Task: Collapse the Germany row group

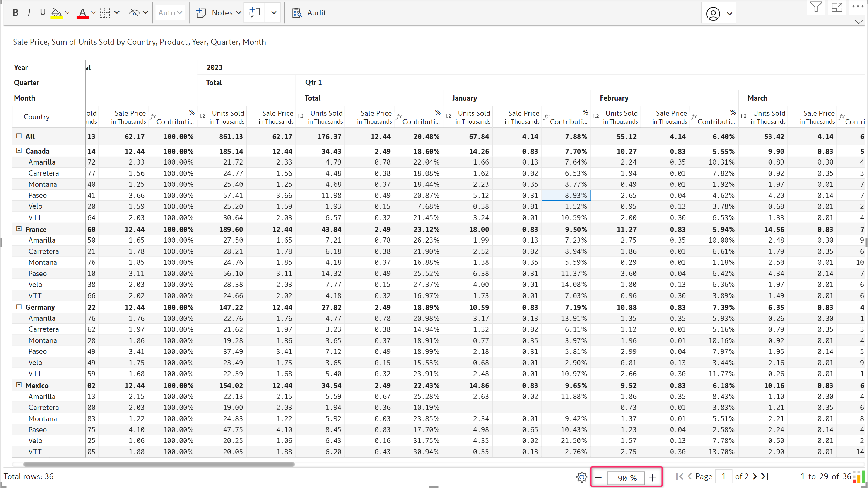Action: coord(19,307)
